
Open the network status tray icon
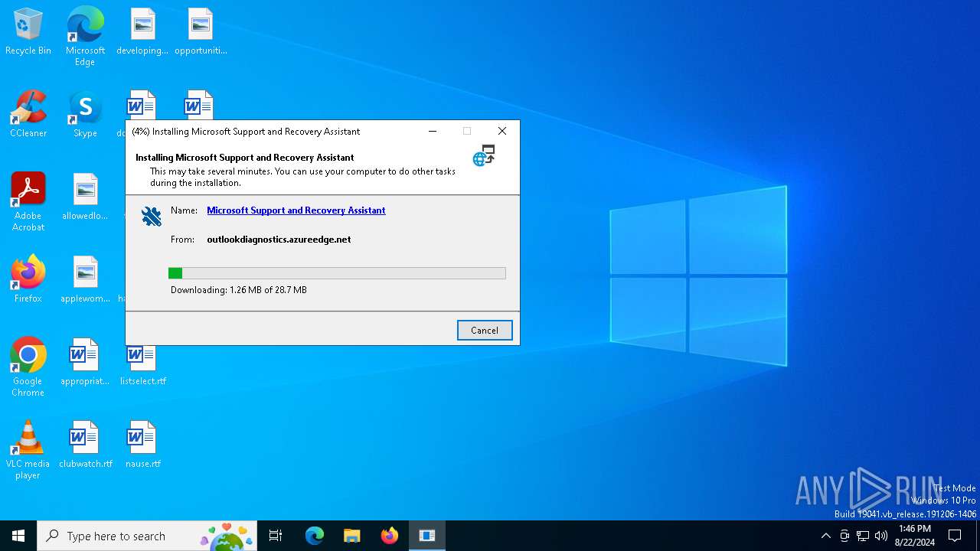(863, 536)
